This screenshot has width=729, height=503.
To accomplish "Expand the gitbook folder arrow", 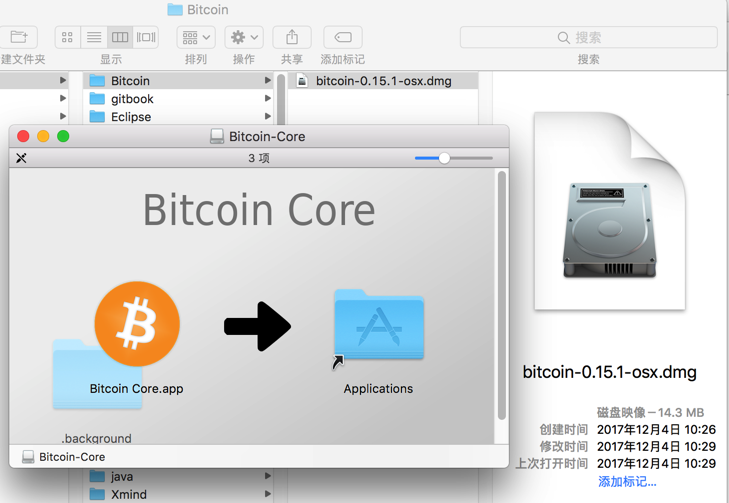I will 268,99.
